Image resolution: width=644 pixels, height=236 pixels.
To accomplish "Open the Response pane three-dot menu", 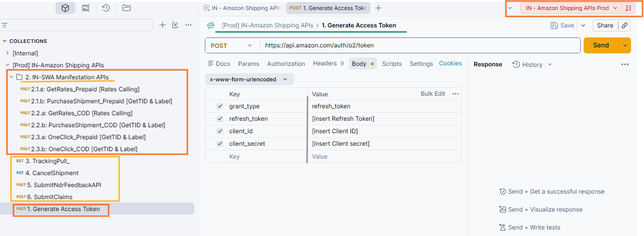I will tap(625, 64).
